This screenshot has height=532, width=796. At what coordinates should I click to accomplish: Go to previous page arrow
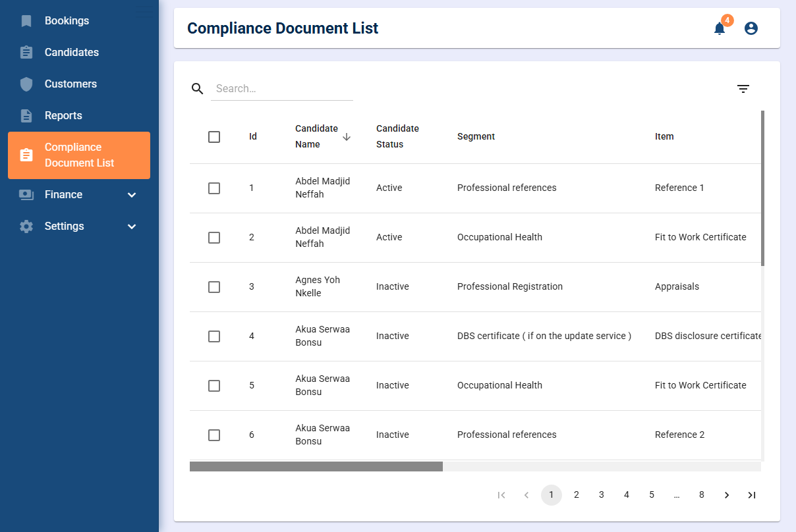(526, 495)
